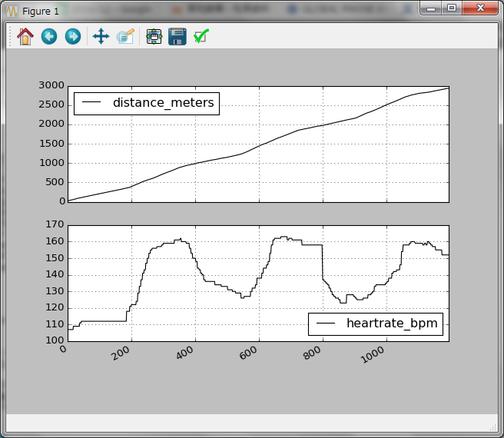Reset the plot to its original Home view
This screenshot has width=504, height=438.
[25, 36]
